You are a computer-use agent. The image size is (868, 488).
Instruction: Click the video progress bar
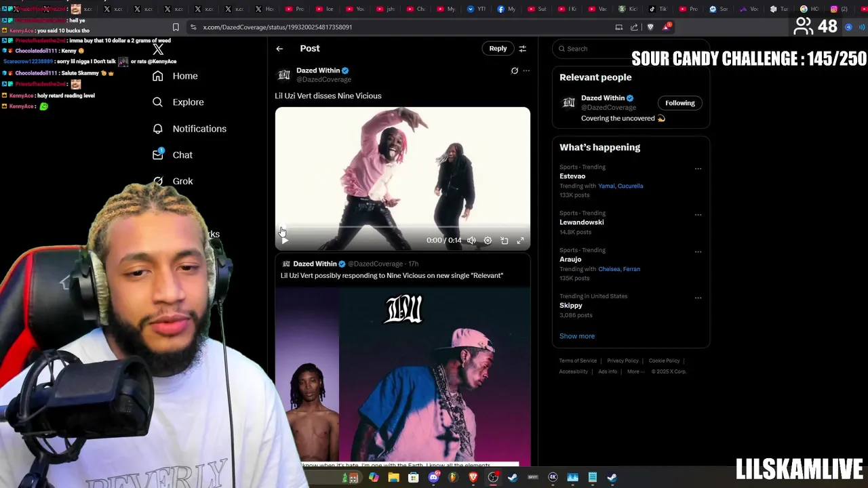pos(403,228)
